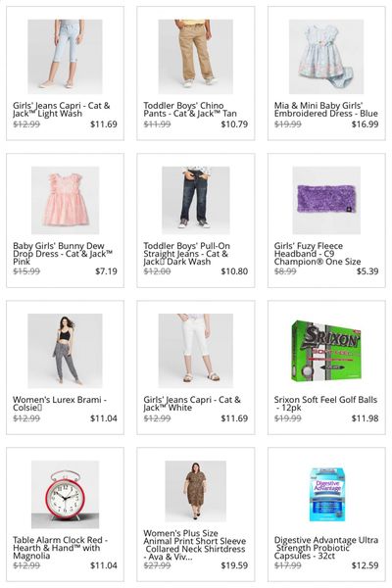Click the white capri jeans model photo
This screenshot has height=588, width=392.
(195, 350)
